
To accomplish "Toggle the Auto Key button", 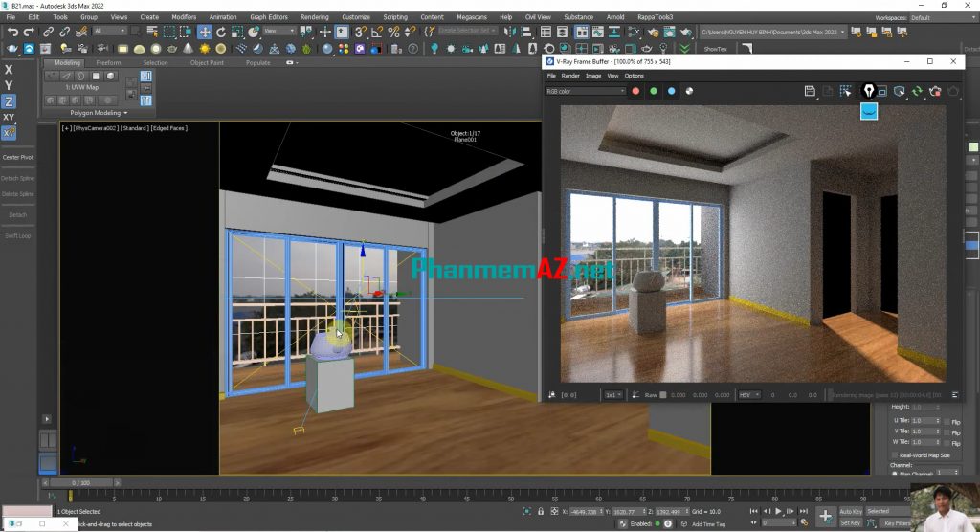I will click(851, 511).
